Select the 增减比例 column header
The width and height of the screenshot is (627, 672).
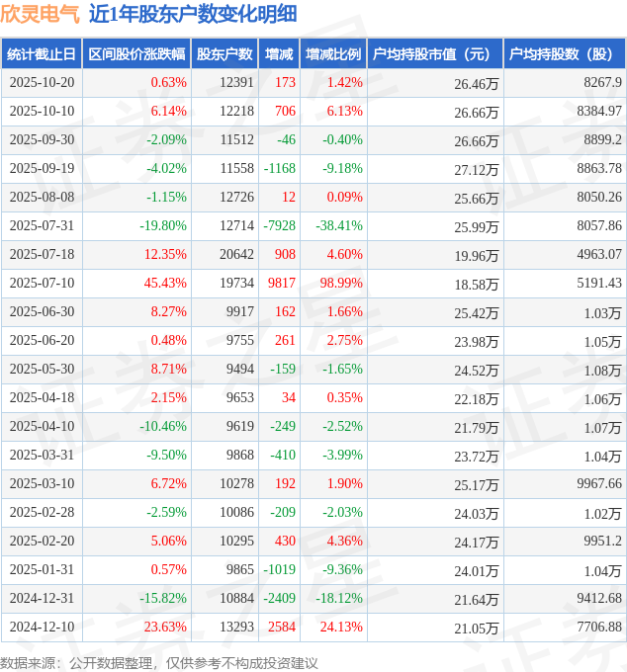pyautogui.click(x=333, y=54)
